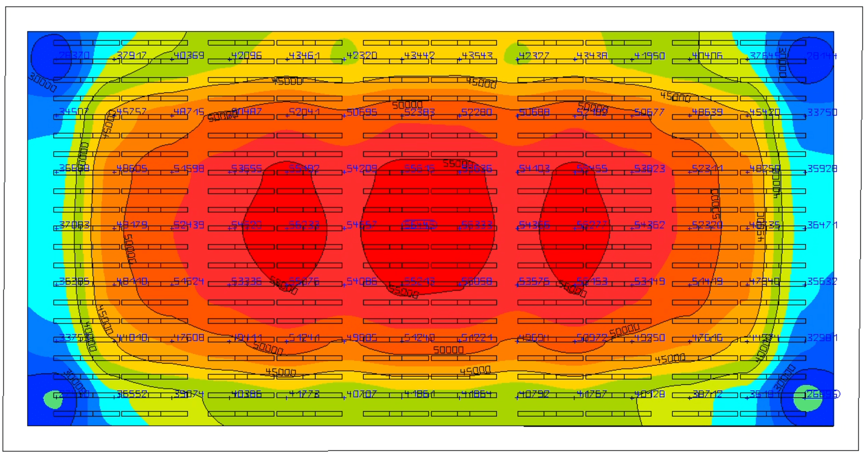The image size is (868, 458).
Task: Select the data point labeled 41950
Action: click(650, 56)
